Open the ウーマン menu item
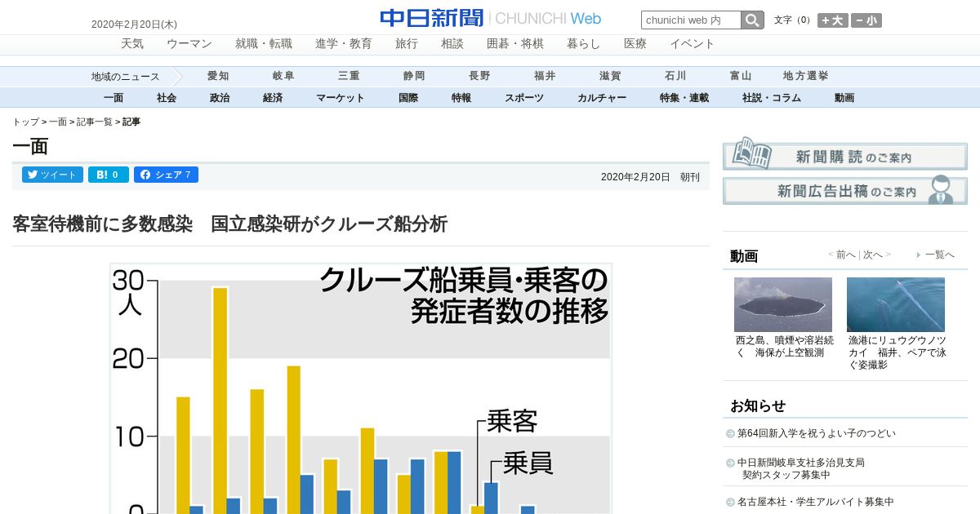Viewport: 980px width, 514px height. tap(189, 44)
